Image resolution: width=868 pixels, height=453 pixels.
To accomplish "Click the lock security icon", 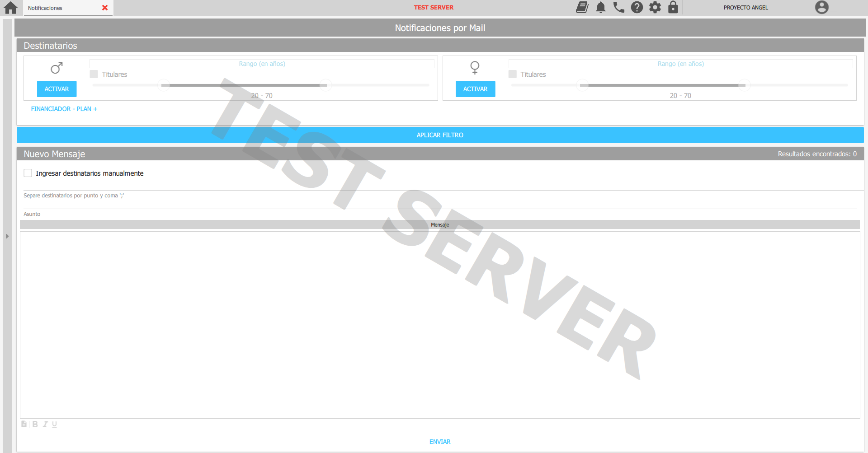I will click(x=673, y=7).
